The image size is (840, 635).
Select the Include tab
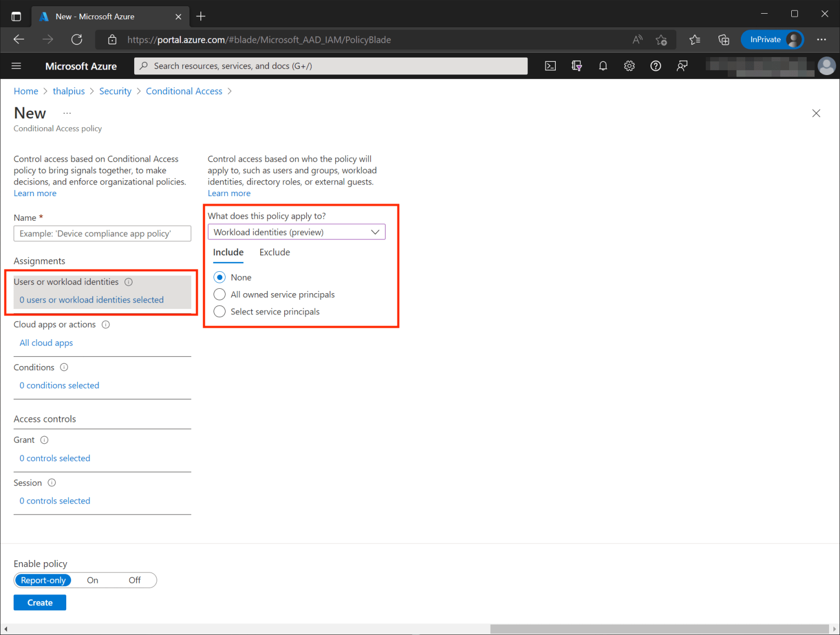tap(228, 252)
